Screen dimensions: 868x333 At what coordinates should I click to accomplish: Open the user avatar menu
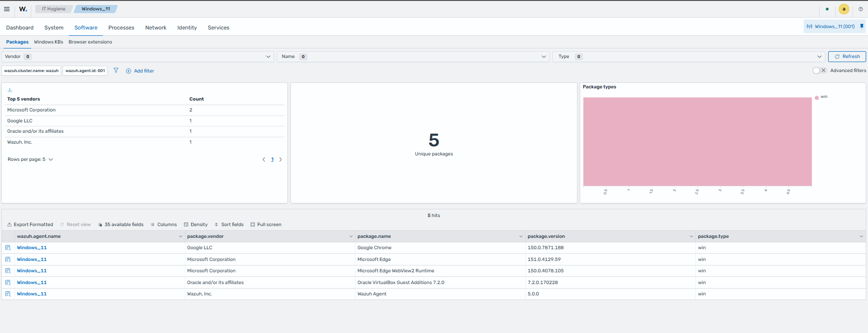844,9
